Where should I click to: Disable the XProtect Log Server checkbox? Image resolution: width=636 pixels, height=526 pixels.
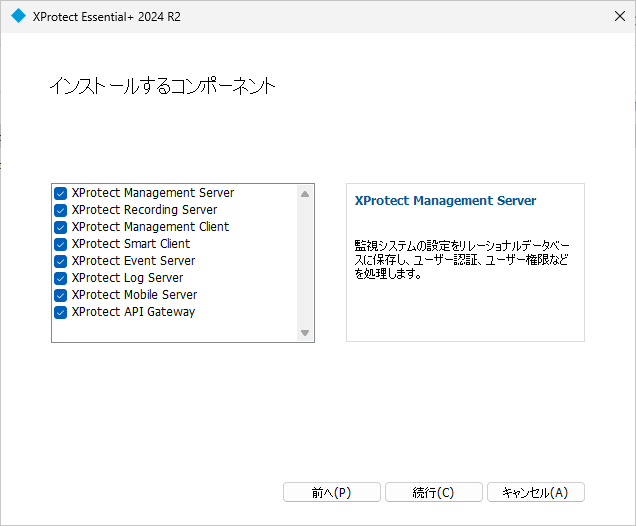point(60,279)
